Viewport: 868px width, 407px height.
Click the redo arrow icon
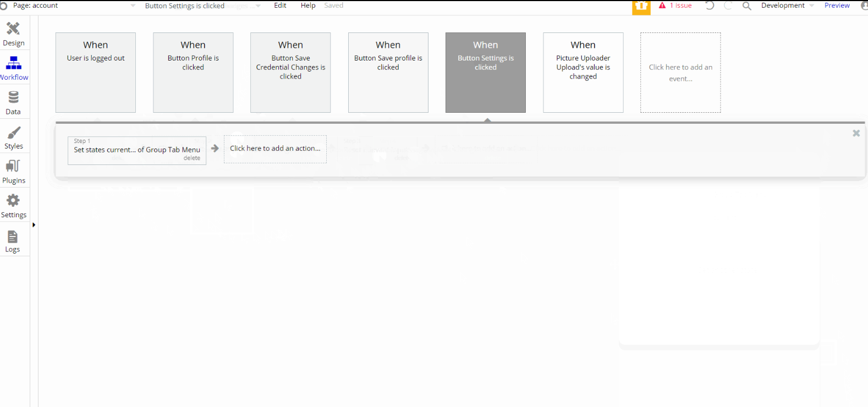[x=728, y=5]
